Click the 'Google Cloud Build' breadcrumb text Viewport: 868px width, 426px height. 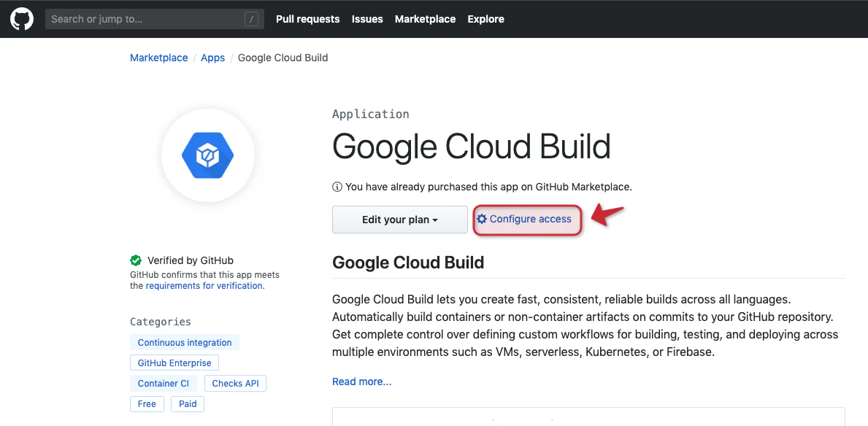tap(283, 58)
